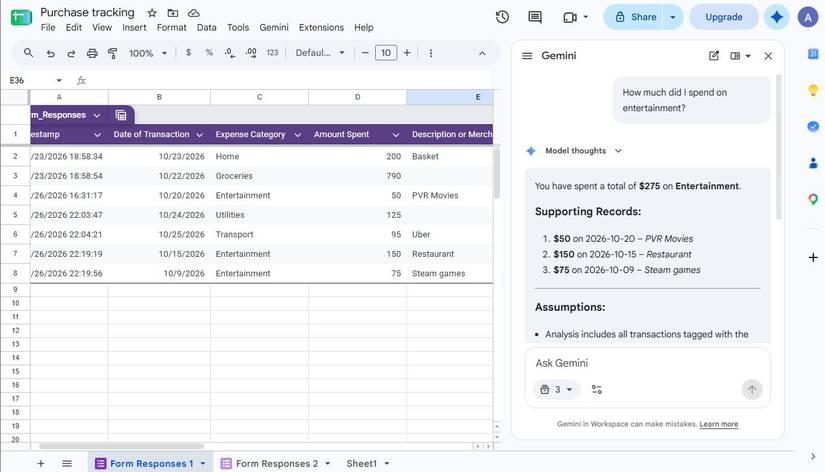Undo the last action
The width and height of the screenshot is (825, 472).
pos(51,53)
